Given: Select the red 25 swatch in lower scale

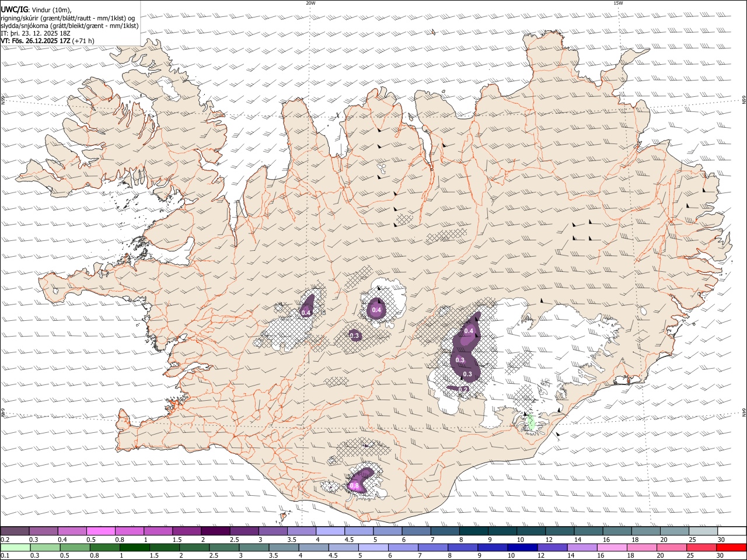Looking at the screenshot, I should pyautogui.click(x=702, y=547).
